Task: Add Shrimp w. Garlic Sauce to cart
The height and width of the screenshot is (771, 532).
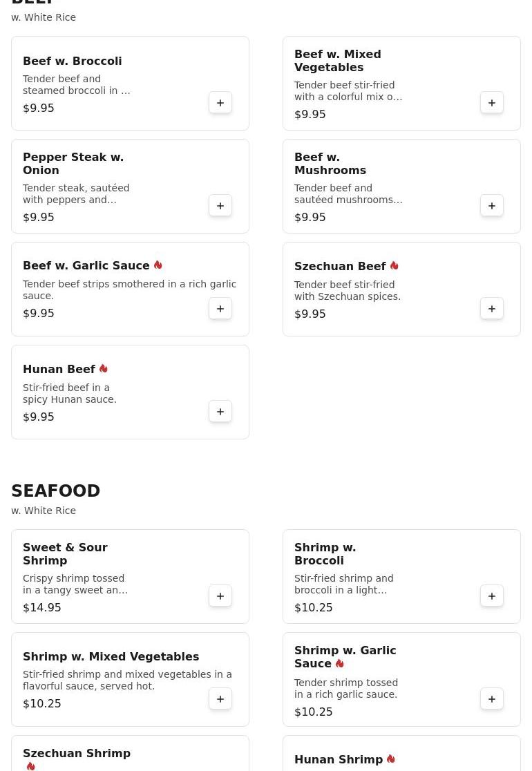Action: click(x=492, y=699)
